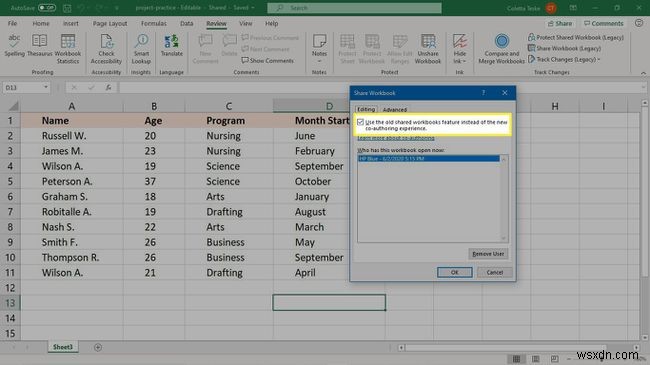This screenshot has width=650, height=365.
Task: Select the Sheet3 tab
Action: [63, 347]
